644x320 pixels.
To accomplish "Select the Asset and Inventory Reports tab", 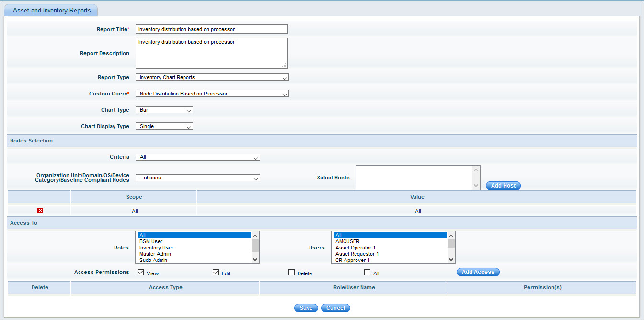I will [x=52, y=10].
